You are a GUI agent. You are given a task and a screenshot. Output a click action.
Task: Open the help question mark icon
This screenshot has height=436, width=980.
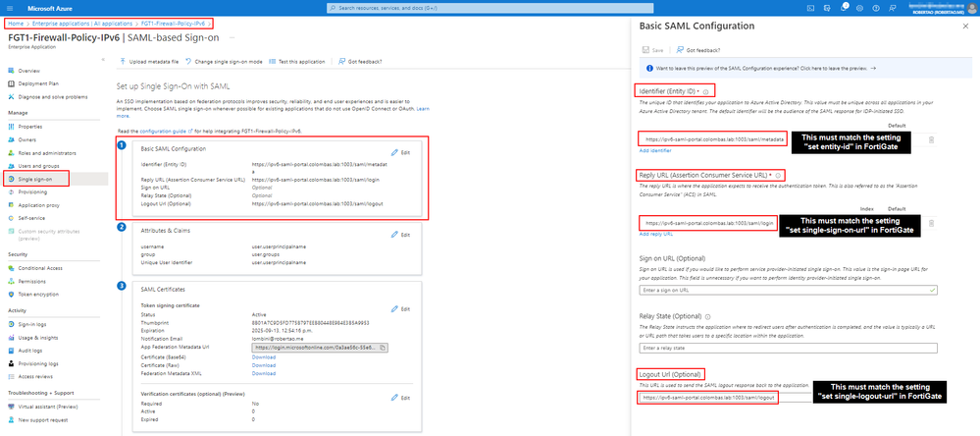[876, 8]
